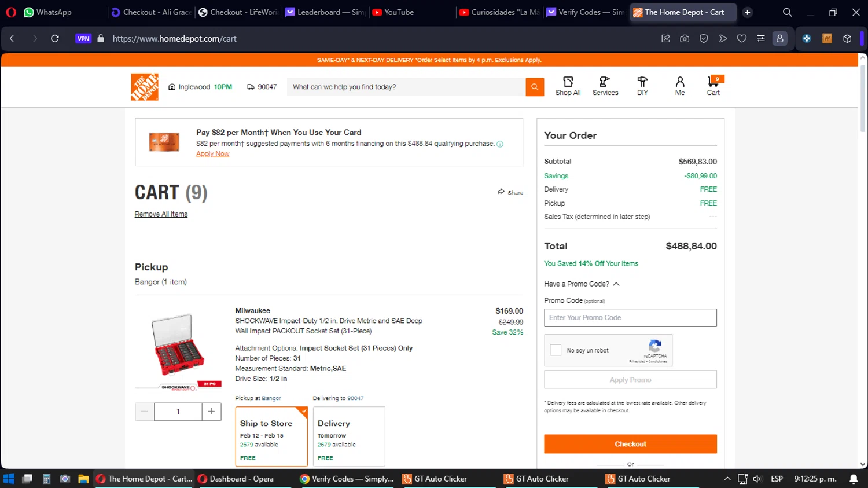Viewport: 868px width, 488px height.
Task: Click the snapshot camera icon in toolbar
Action: click(685, 39)
